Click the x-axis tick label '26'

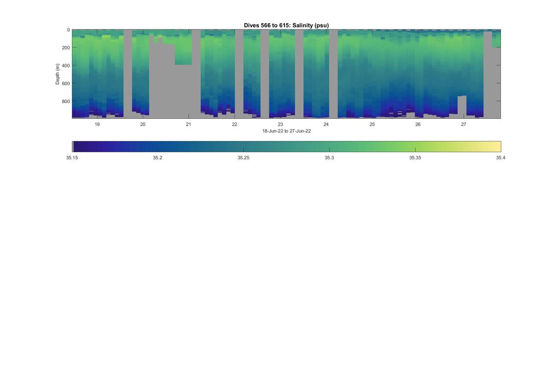[x=418, y=124]
